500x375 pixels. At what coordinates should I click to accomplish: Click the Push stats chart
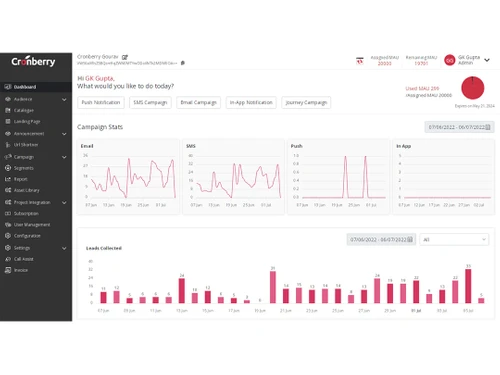(338, 177)
